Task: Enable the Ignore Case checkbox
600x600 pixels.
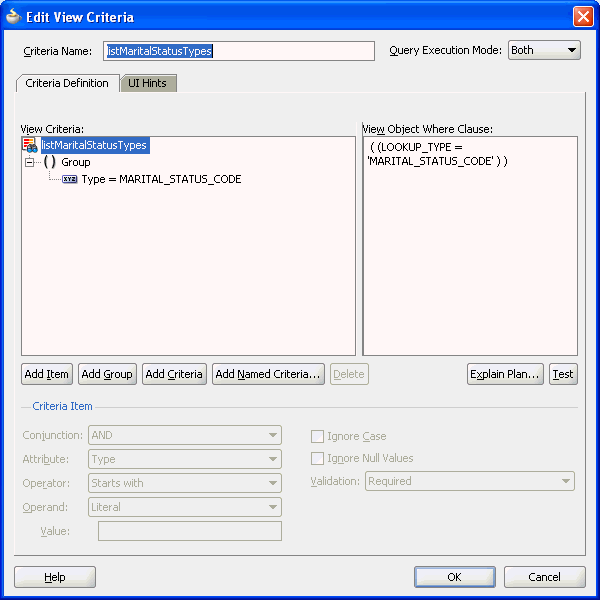Action: 317,437
